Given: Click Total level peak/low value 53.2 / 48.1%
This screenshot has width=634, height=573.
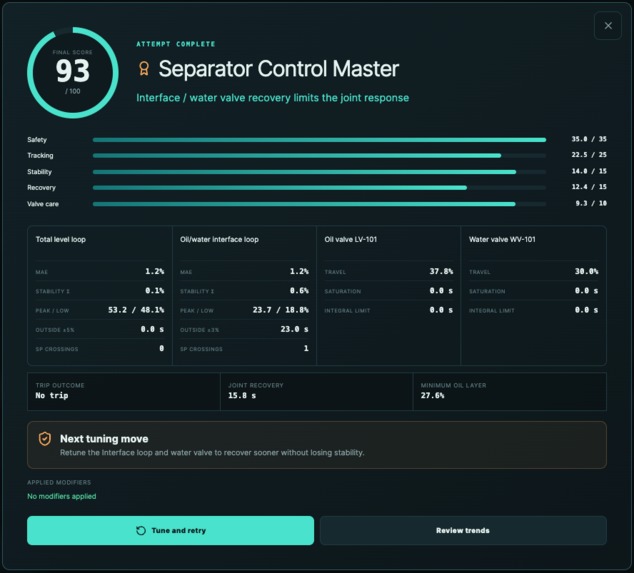Looking at the screenshot, I should click(x=136, y=310).
